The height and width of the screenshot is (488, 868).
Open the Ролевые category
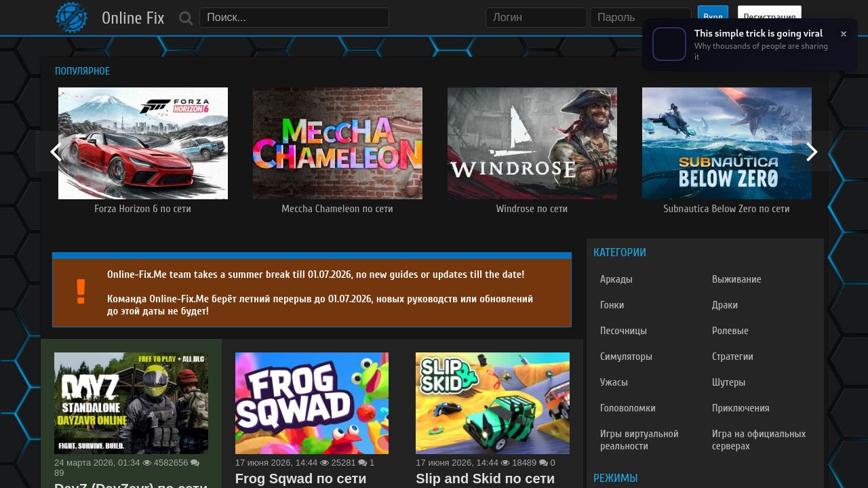click(730, 331)
